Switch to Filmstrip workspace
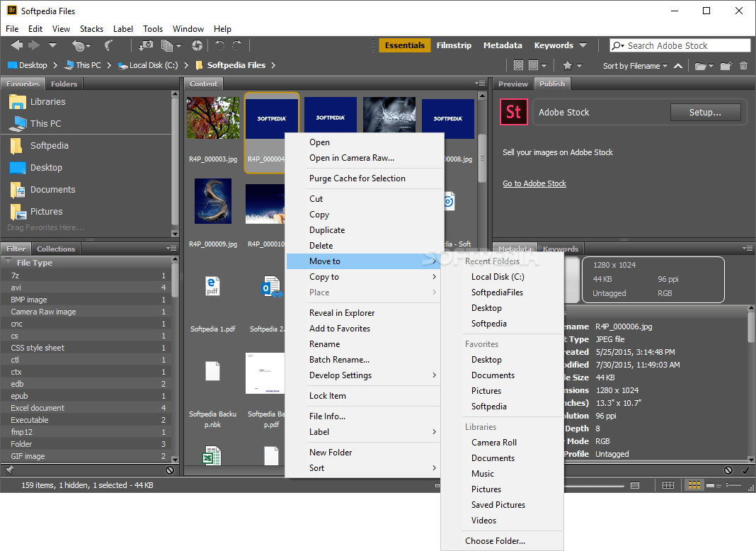 click(x=454, y=45)
